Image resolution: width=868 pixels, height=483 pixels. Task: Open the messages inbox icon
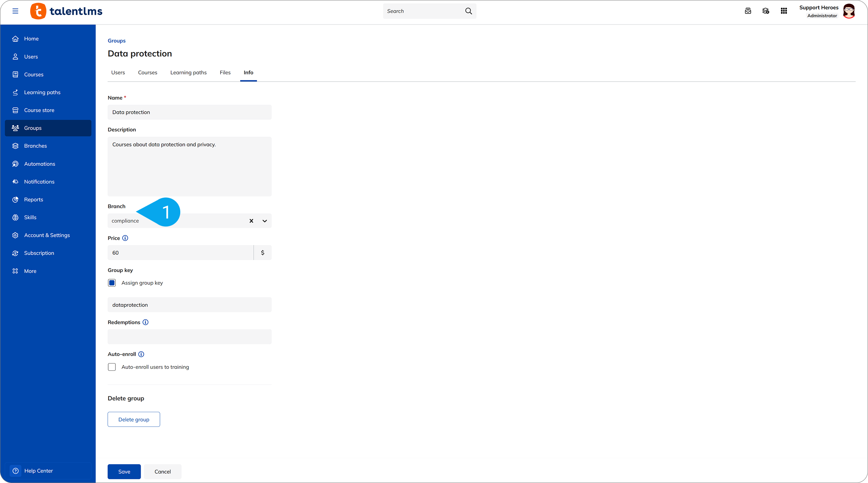click(x=748, y=11)
